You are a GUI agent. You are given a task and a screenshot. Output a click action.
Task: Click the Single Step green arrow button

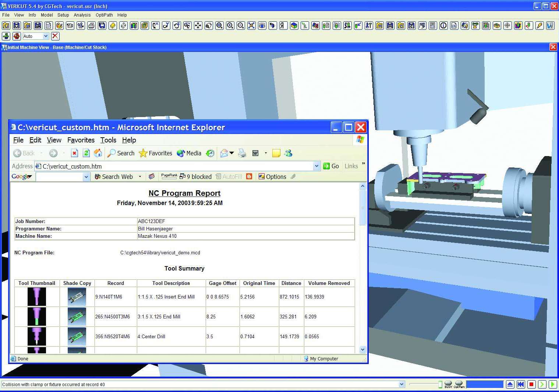[x=542, y=385]
